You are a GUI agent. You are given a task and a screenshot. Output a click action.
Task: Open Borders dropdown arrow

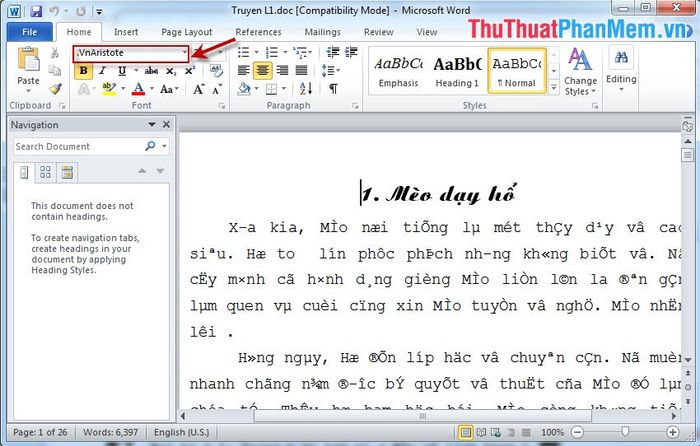click(283, 88)
